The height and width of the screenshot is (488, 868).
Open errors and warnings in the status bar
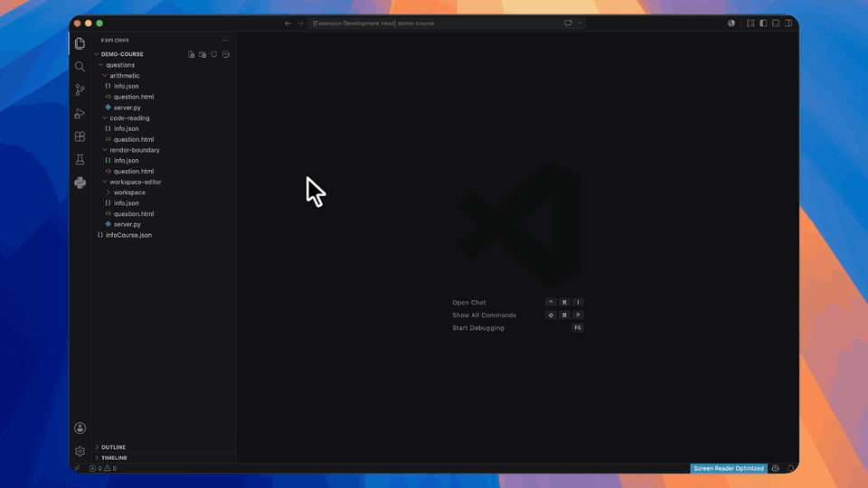pos(103,468)
